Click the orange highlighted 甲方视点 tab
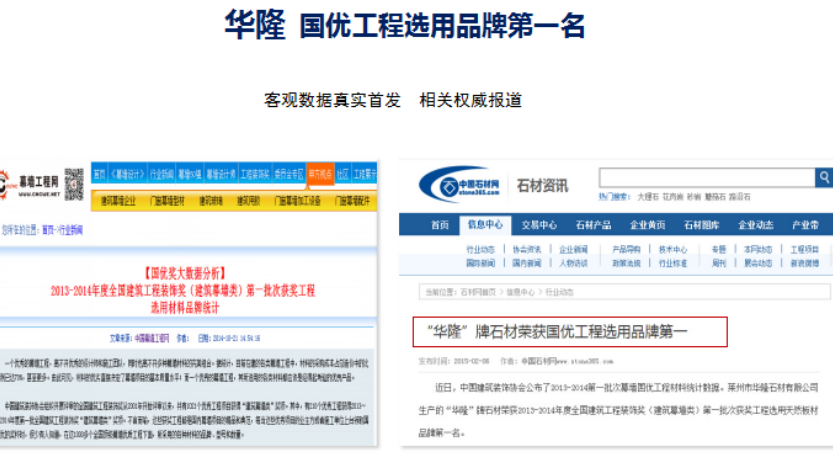833x469 pixels. [320, 174]
